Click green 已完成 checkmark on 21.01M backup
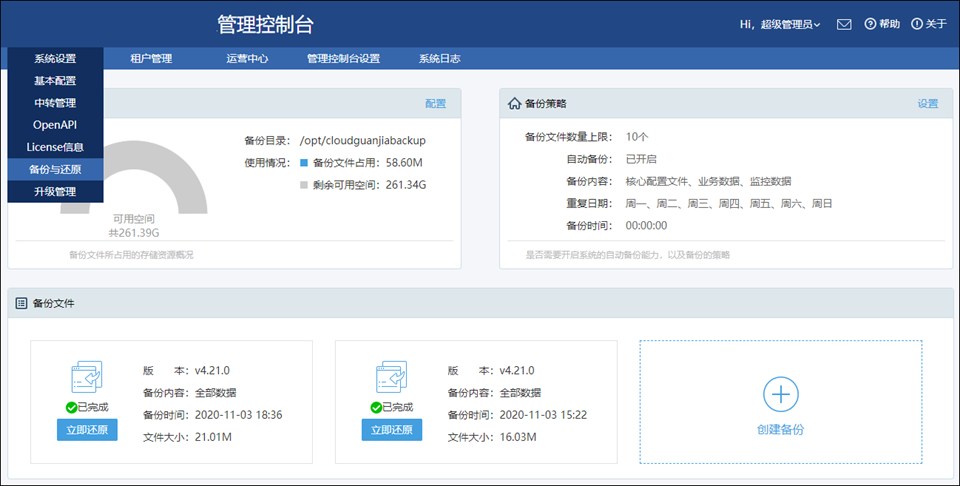 pyautogui.click(x=71, y=408)
